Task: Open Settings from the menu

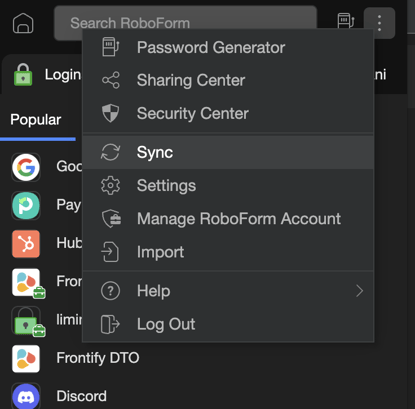Action: coord(228,185)
